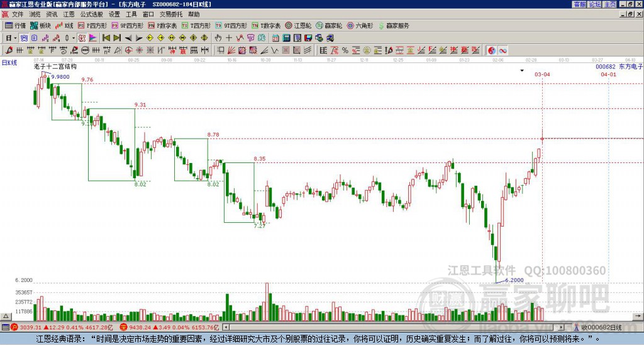Image resolution: width=644 pixels, height=345 pixels.
Task: Open the 资讯 menu
Action: click(52, 14)
